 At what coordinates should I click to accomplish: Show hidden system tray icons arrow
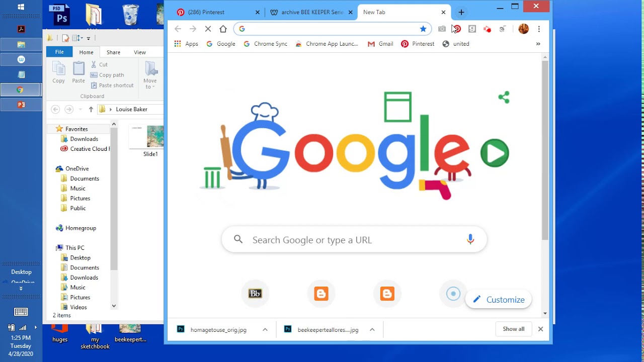pyautogui.click(x=35, y=327)
